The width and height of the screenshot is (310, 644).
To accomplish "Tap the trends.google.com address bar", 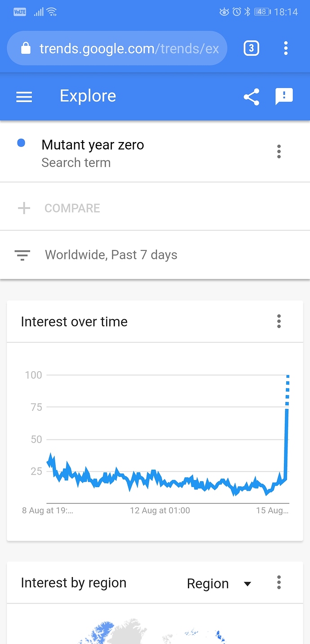I will [x=117, y=48].
